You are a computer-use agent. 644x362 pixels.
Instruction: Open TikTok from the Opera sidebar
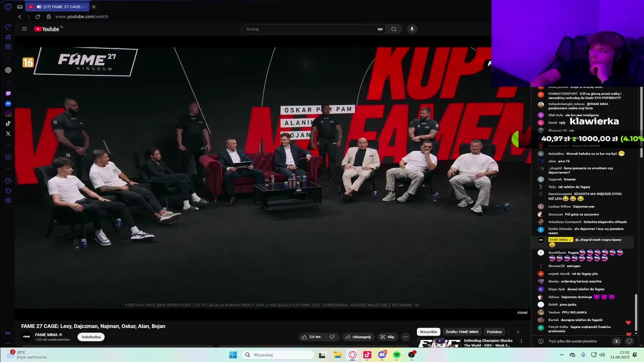[x=8, y=123]
